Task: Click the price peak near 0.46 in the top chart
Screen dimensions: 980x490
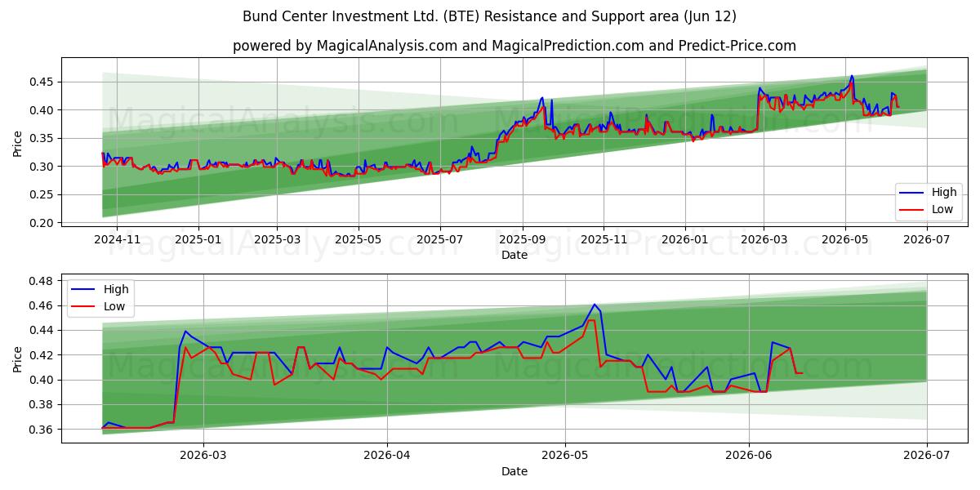Action: [852, 77]
